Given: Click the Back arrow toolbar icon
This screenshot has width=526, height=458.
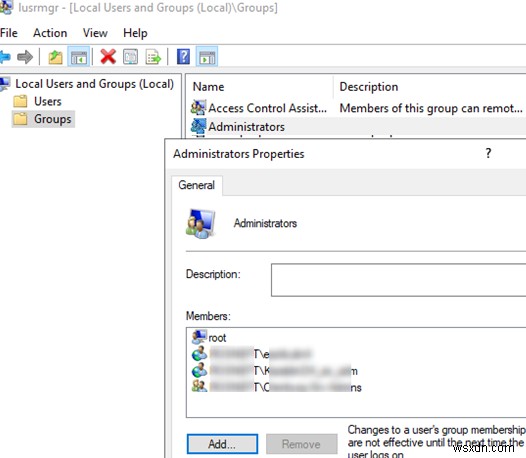Looking at the screenshot, I should [x=5, y=57].
